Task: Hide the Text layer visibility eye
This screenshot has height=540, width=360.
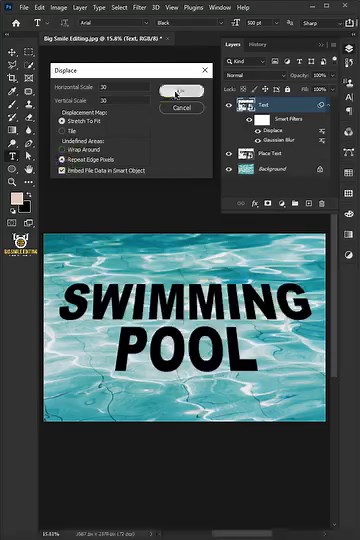Action: [x=229, y=105]
